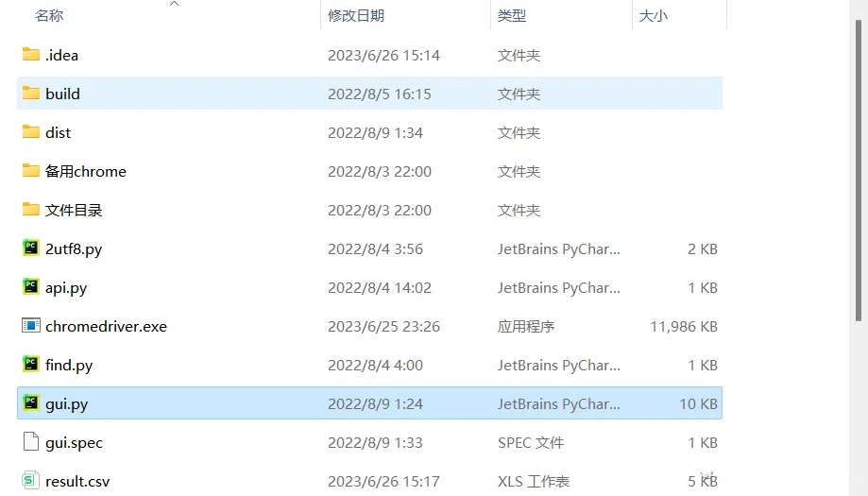Select the 2utf8.py PyCharm file icon
The height and width of the screenshot is (496, 868).
31,248
